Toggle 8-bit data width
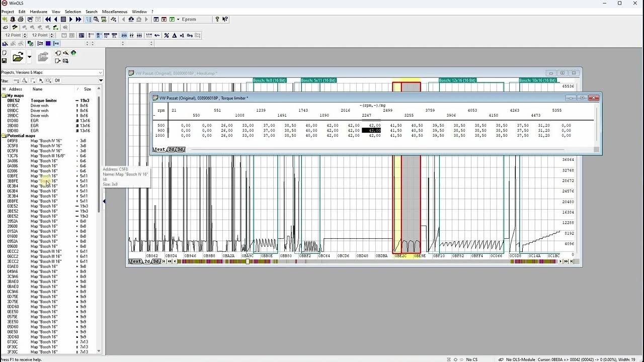The width and height of the screenshot is (644, 362). [x=91, y=35]
